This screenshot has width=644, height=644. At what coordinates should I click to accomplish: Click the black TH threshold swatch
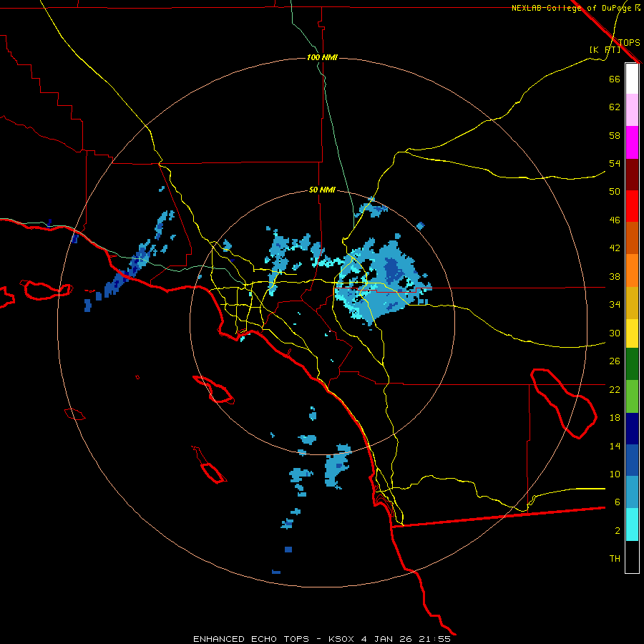632,557
